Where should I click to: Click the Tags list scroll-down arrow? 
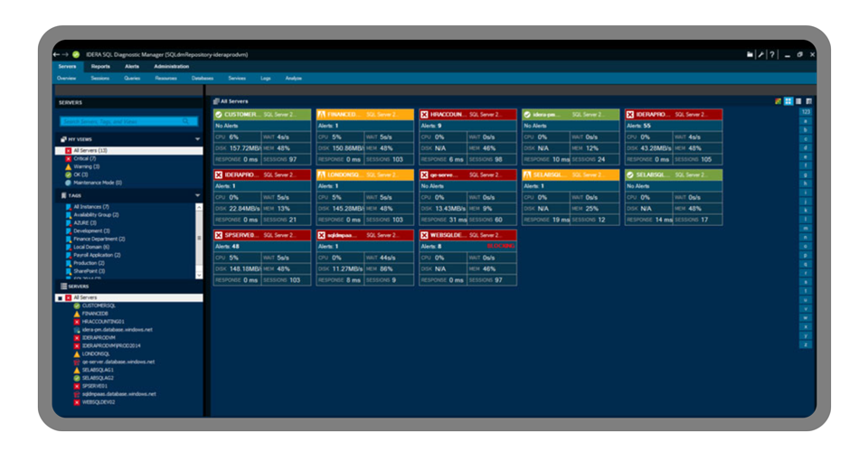click(199, 275)
